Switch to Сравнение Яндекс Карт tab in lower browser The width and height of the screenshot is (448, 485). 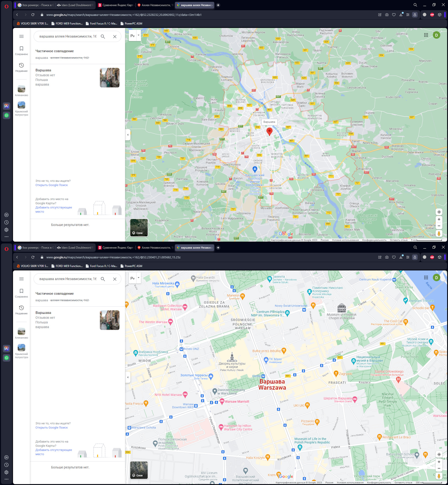[x=115, y=248]
